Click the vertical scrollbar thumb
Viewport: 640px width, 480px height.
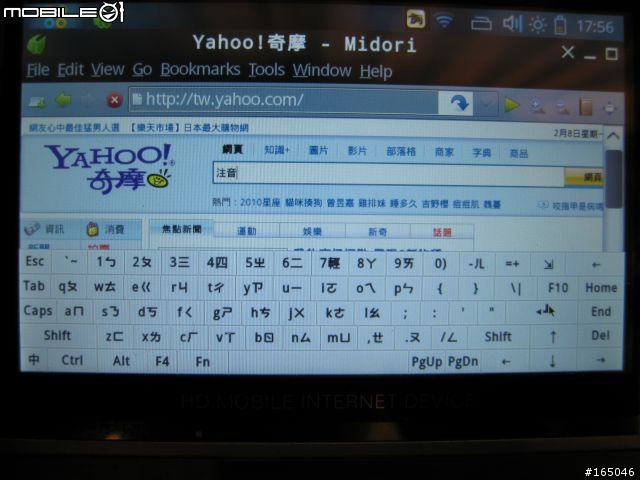[614, 179]
